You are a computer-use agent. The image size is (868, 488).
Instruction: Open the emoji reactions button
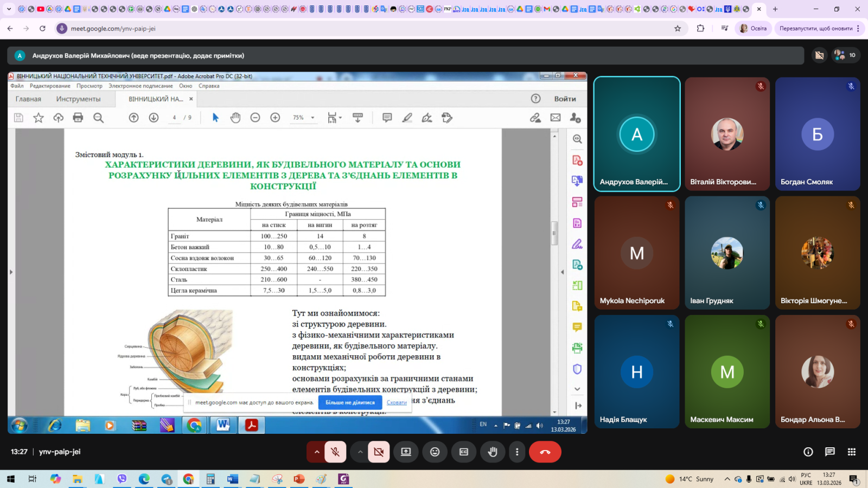(435, 452)
